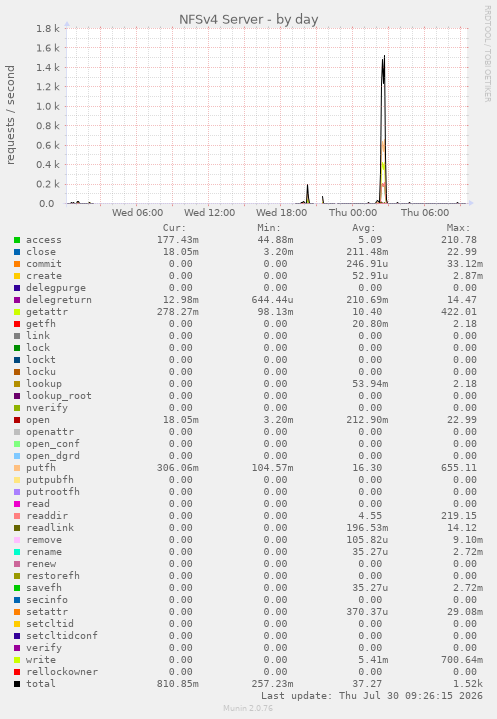Select the close legend label

[x=41, y=252]
